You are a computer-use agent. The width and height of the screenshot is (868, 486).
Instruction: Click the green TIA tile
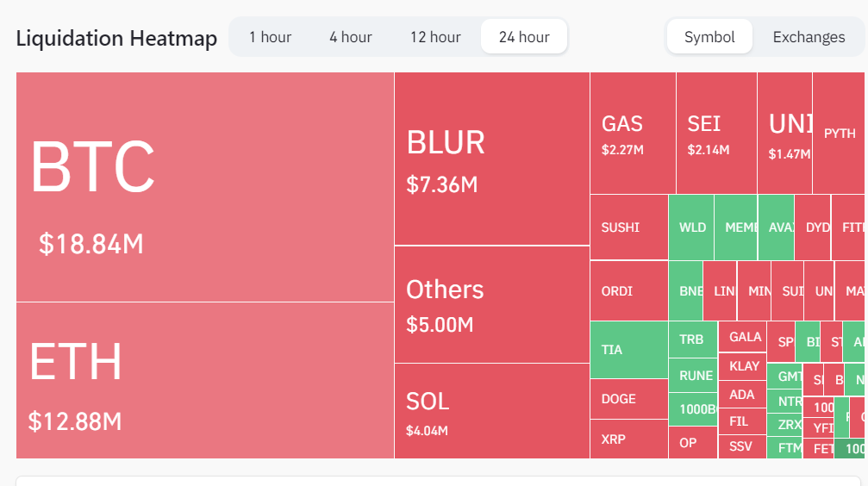coord(628,350)
